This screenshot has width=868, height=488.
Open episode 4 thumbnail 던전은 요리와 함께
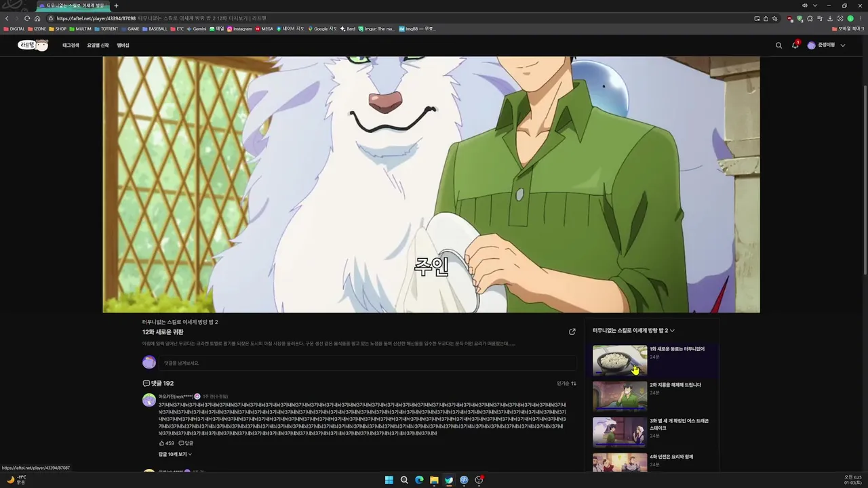click(620, 463)
